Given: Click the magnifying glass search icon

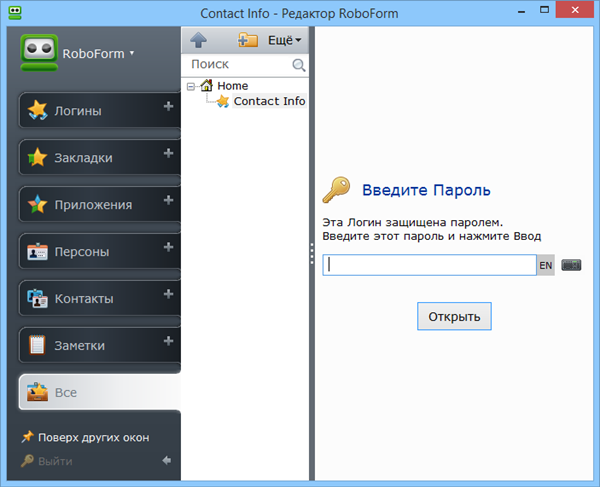Looking at the screenshot, I should [298, 65].
